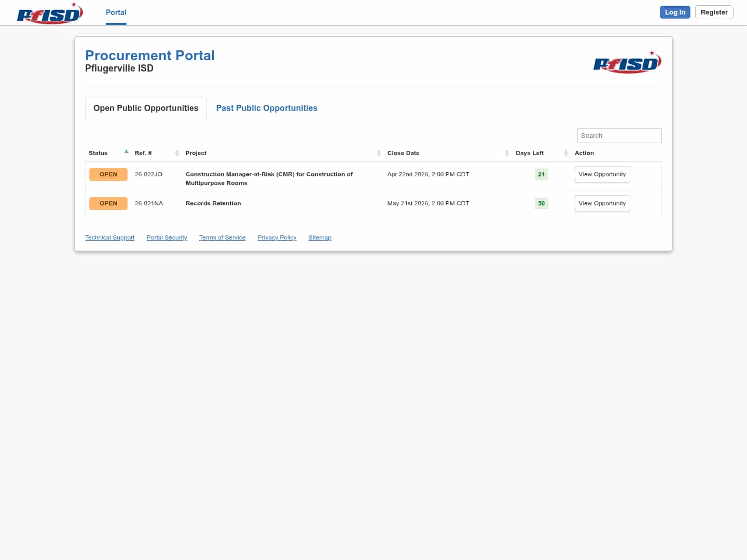Sort table using Ref. # sort arrows
This screenshot has height=560, width=747.
[x=177, y=153]
